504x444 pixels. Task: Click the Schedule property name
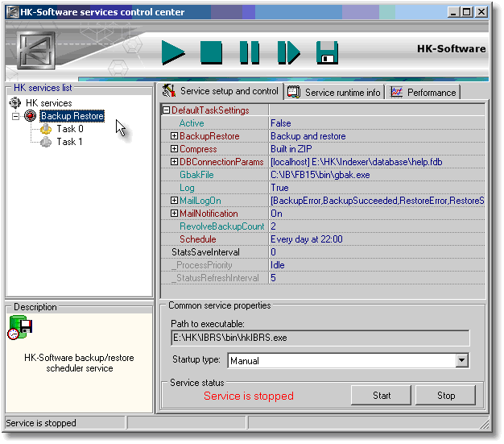point(198,239)
